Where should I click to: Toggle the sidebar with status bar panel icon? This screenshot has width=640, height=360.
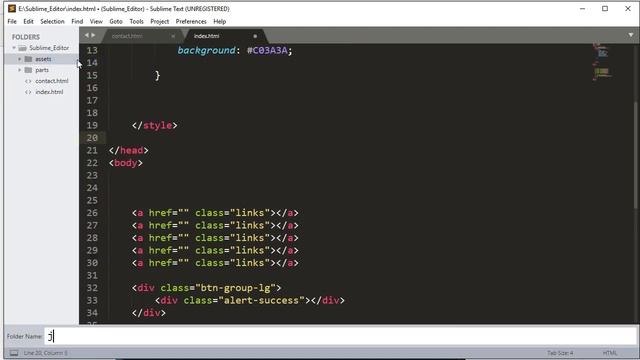click(x=14, y=353)
